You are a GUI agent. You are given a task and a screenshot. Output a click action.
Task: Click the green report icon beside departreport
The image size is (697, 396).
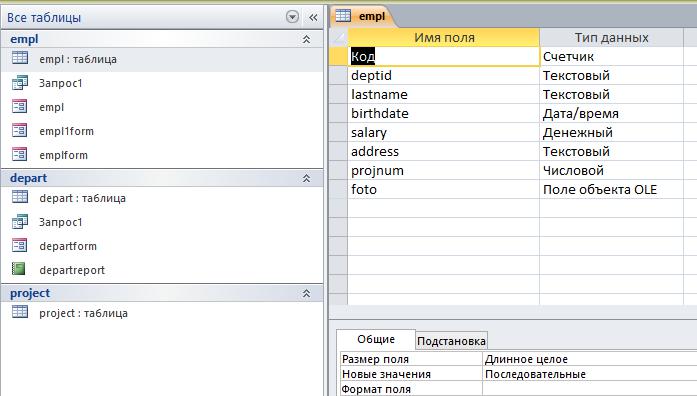(x=19, y=269)
